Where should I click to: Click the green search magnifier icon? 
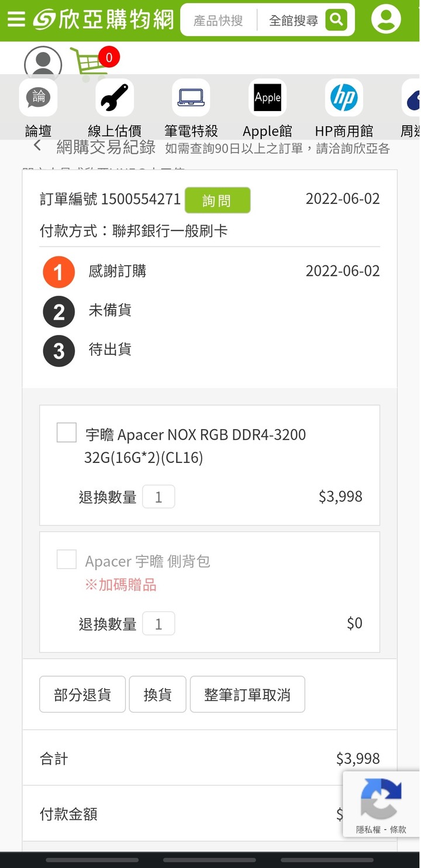tap(336, 20)
